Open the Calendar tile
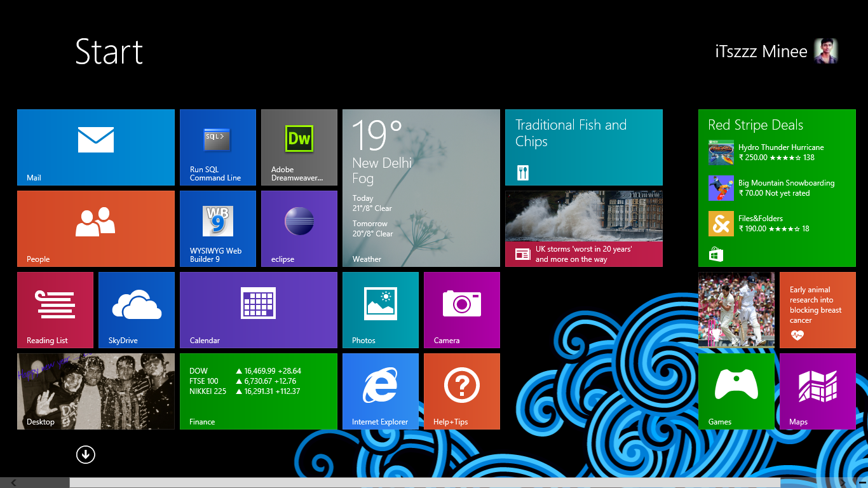This screenshot has width=868, height=488. 259,310
